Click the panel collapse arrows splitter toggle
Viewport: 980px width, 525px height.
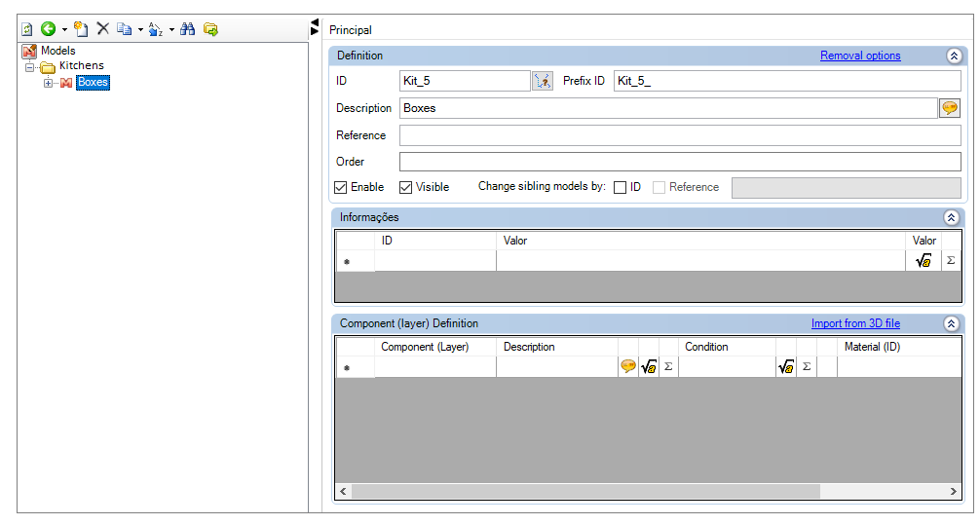(x=315, y=27)
